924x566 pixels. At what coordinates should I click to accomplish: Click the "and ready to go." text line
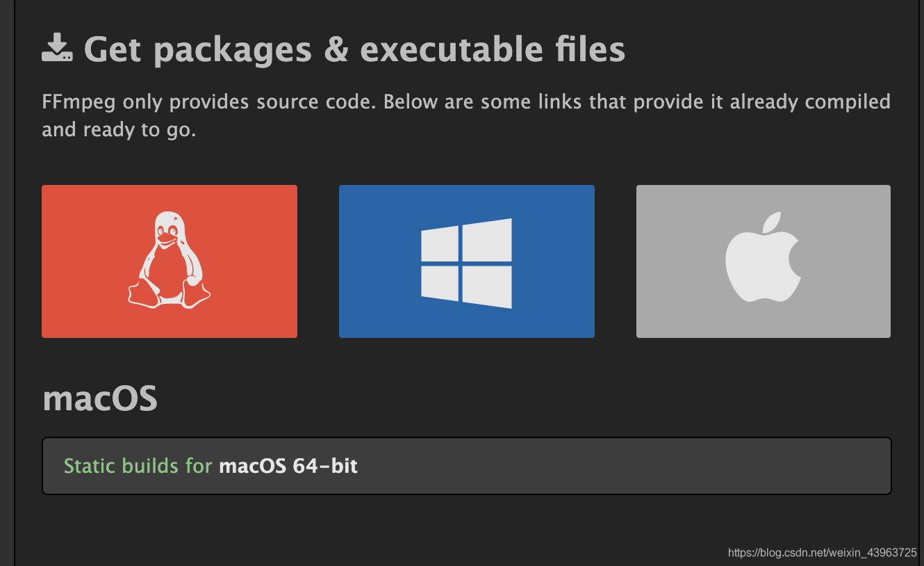click(119, 129)
